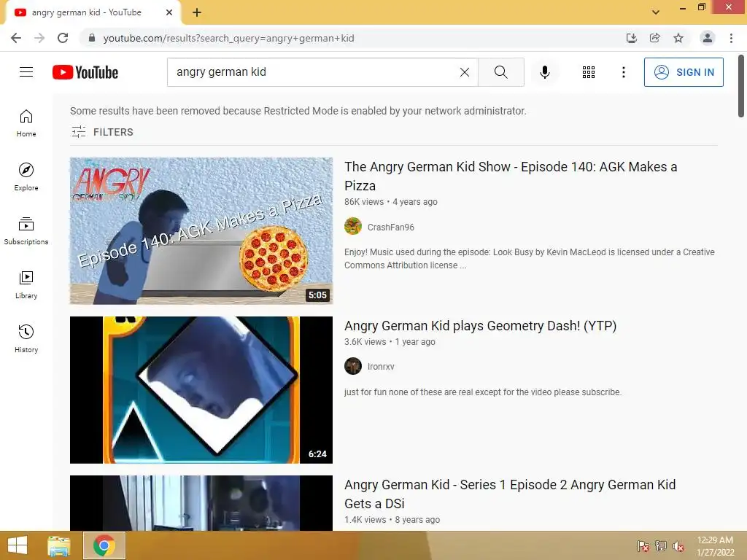Image resolution: width=747 pixels, height=560 pixels.
Task: Reload the page
Action: (x=63, y=38)
